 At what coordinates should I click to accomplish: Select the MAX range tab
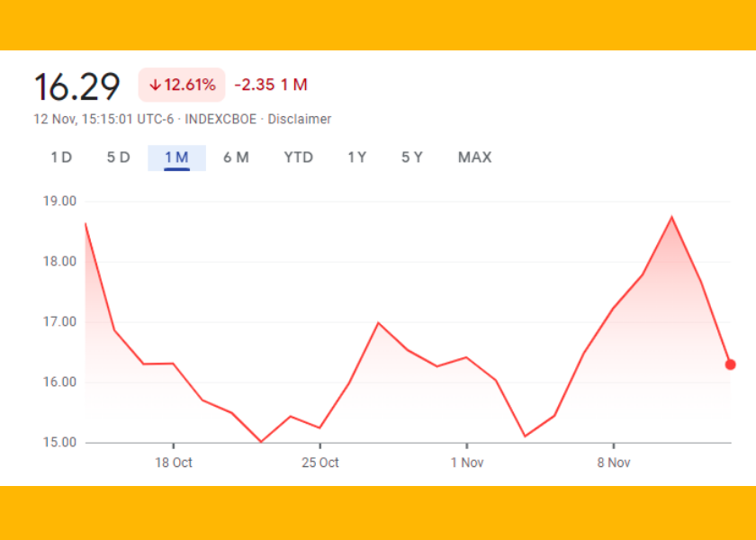475,157
